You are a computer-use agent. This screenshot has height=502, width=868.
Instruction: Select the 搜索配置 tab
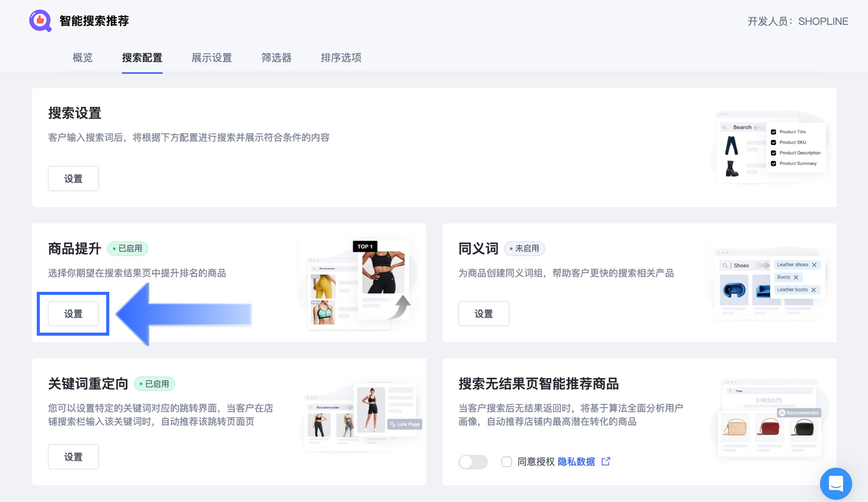(x=142, y=58)
